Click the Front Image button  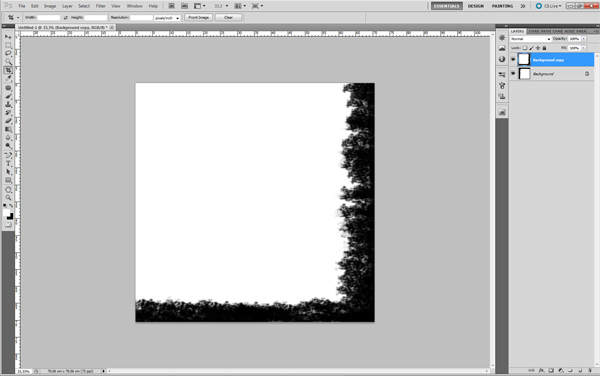tap(199, 18)
